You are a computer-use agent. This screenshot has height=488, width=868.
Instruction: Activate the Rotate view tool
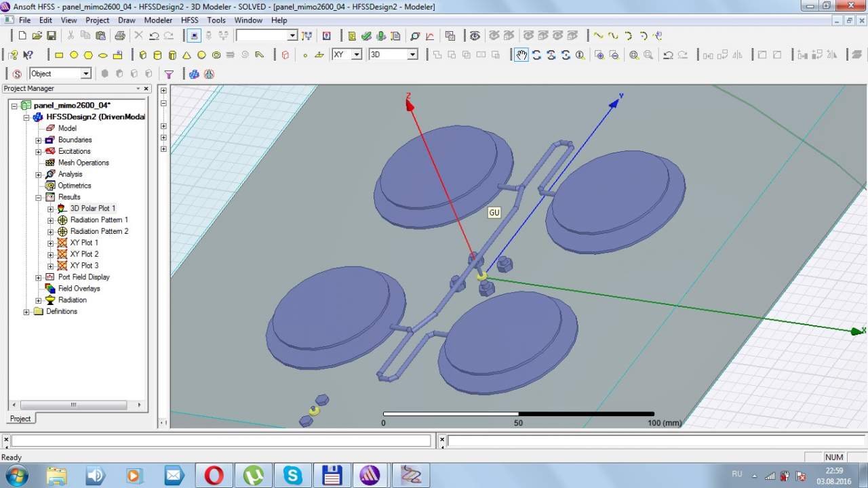point(536,55)
